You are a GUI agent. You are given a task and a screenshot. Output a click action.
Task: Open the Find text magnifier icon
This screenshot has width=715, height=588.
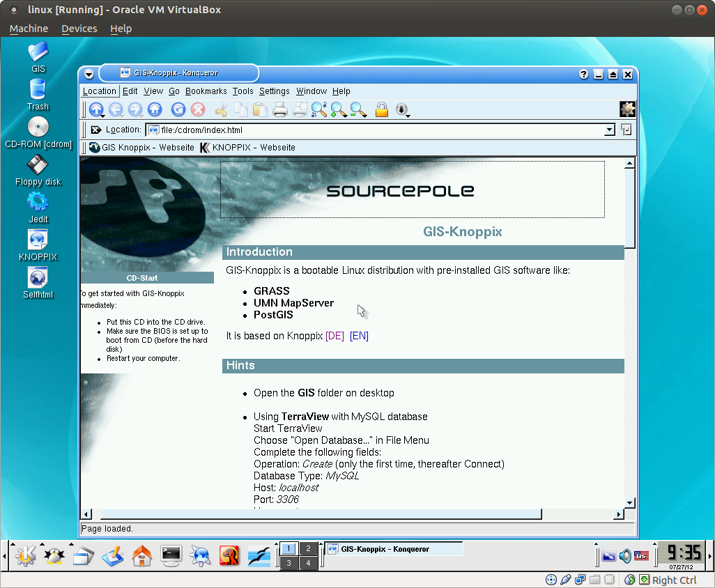point(318,109)
